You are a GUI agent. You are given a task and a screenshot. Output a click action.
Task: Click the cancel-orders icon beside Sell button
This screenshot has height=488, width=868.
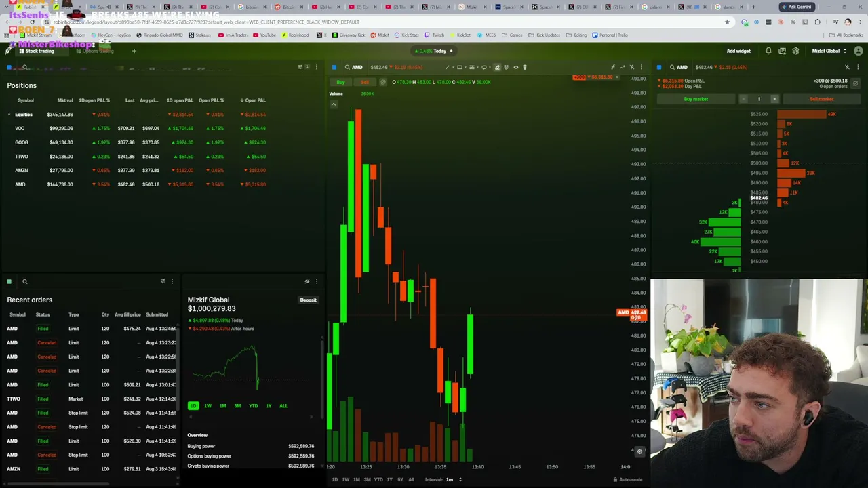383,82
